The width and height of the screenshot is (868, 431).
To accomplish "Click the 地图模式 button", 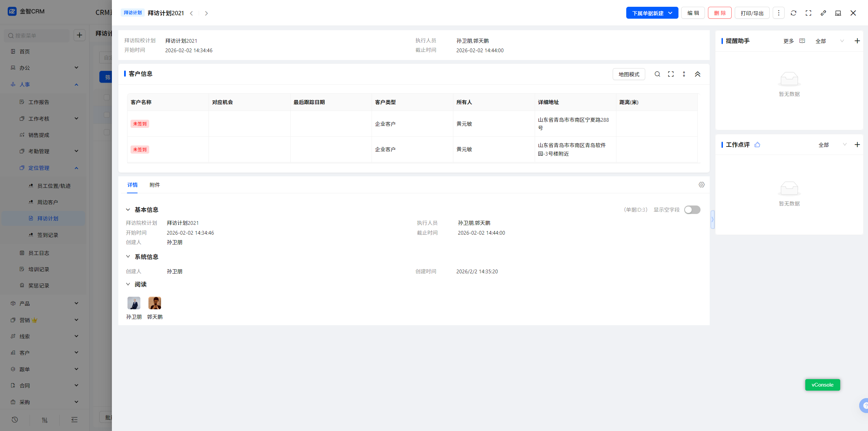I will click(x=629, y=74).
